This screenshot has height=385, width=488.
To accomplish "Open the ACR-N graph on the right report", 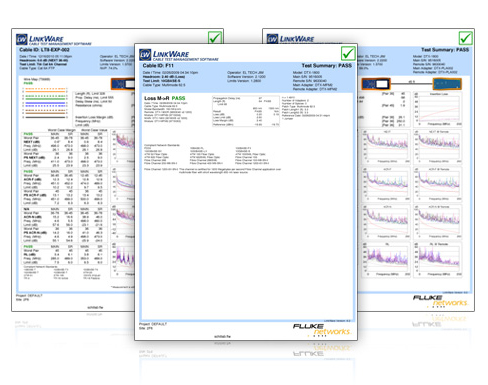I will click(x=387, y=222).
